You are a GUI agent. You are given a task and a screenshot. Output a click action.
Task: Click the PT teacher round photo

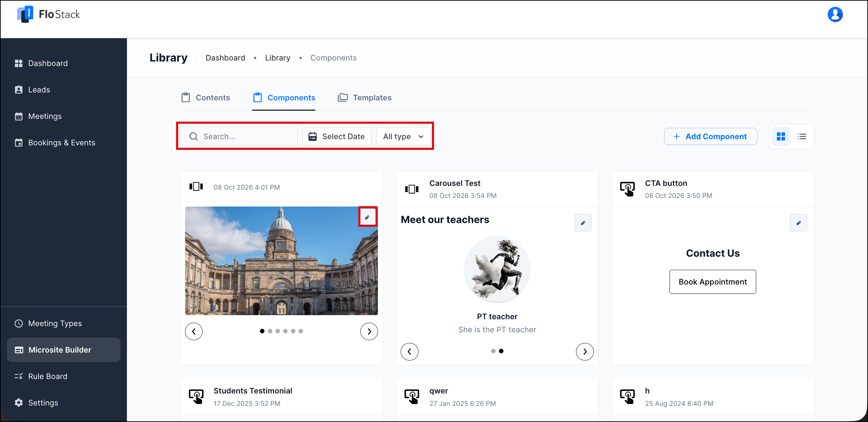coord(497,269)
